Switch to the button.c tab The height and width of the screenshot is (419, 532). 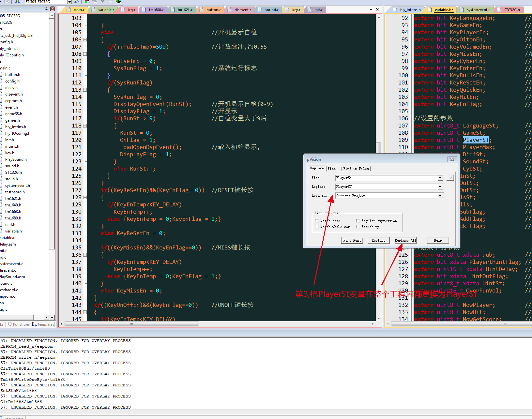point(210,10)
